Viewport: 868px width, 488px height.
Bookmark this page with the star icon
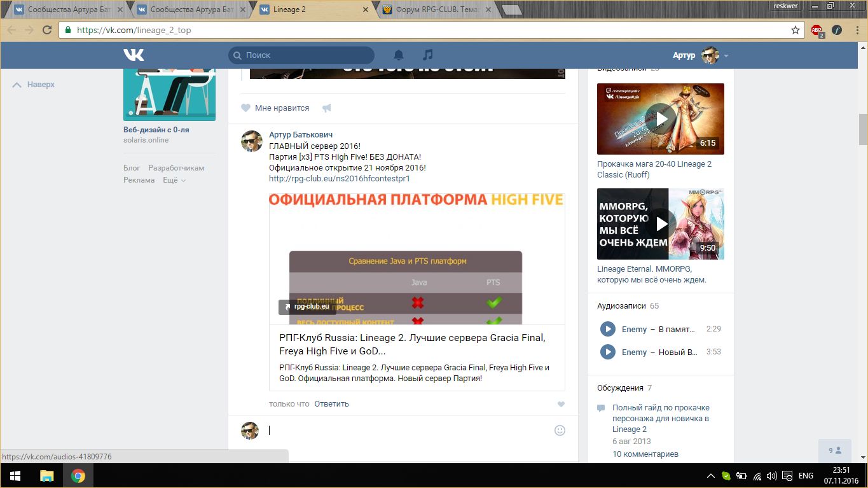(x=796, y=30)
